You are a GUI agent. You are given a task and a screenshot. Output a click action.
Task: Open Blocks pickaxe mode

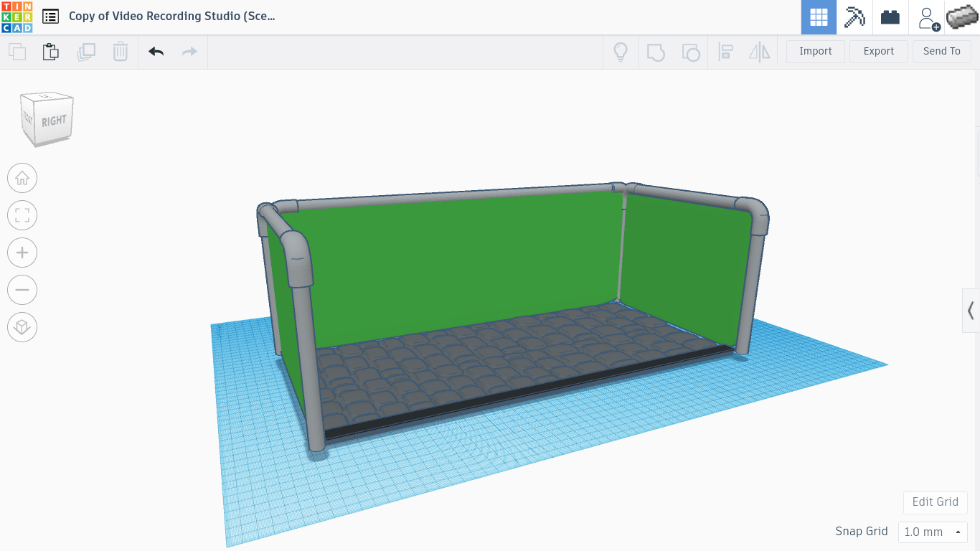point(854,17)
